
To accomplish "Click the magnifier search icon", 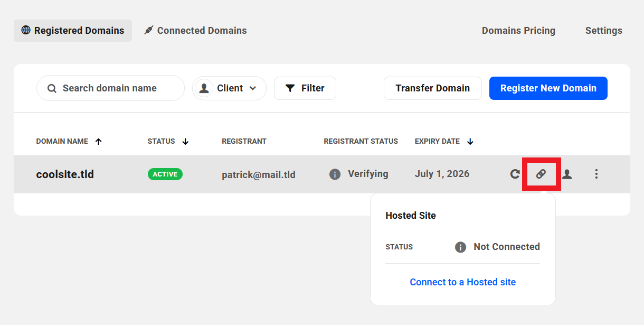I will pos(52,89).
